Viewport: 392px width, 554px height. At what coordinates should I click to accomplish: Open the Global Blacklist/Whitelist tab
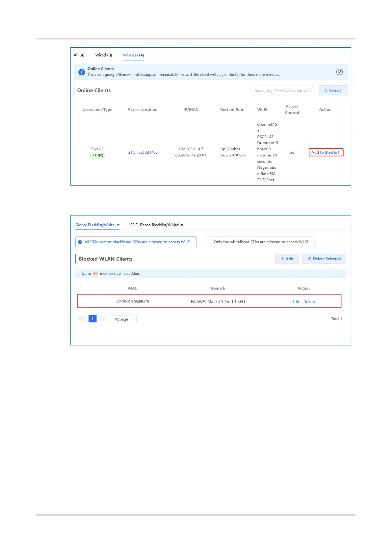click(x=97, y=225)
